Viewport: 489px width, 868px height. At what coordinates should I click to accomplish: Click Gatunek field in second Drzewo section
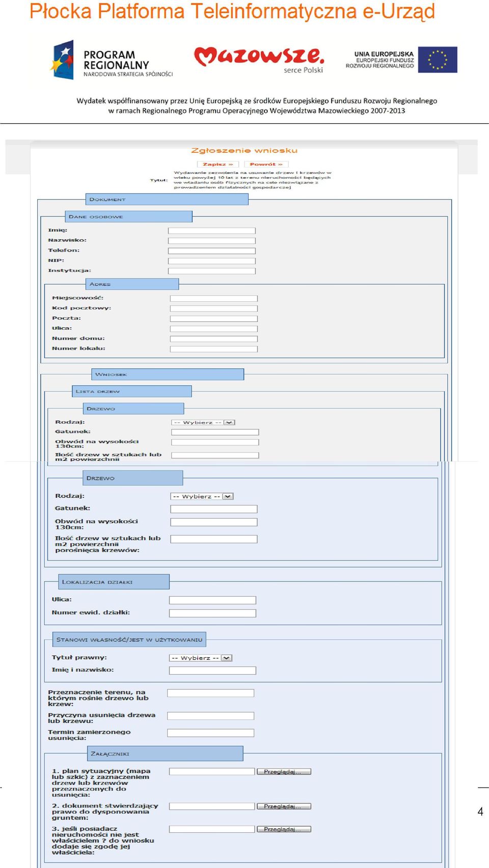(214, 509)
